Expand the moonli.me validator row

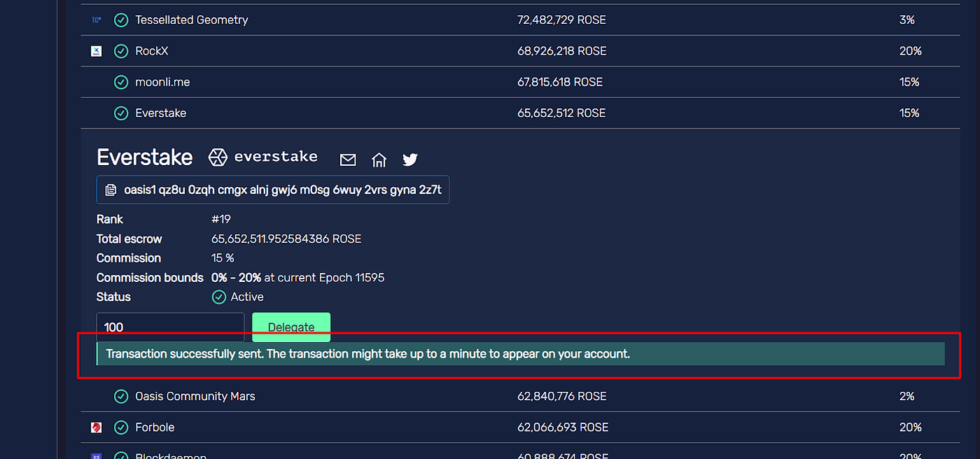520,82
